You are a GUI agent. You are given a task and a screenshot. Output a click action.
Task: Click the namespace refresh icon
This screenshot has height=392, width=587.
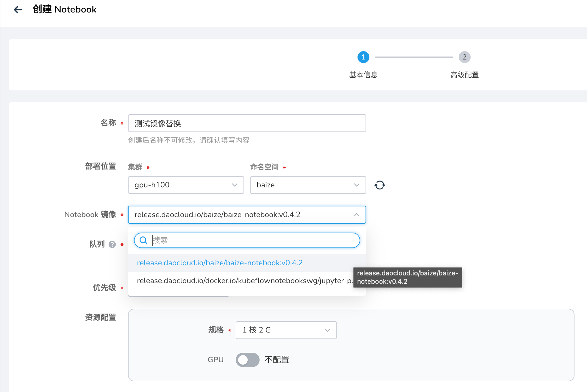(380, 185)
